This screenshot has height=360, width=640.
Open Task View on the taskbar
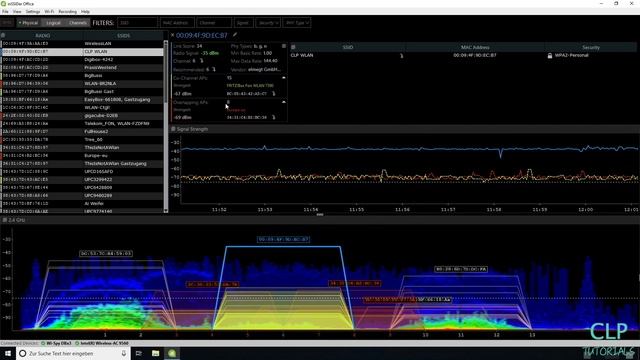138,353
